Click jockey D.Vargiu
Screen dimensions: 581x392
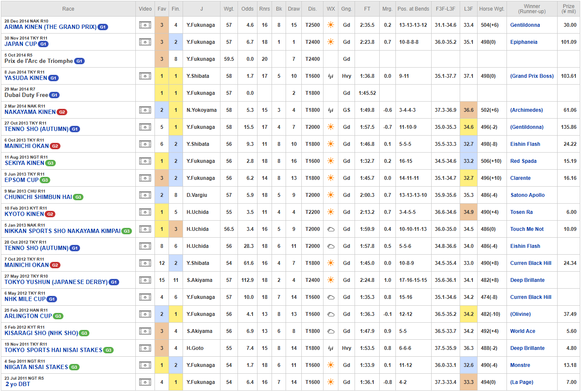(197, 195)
